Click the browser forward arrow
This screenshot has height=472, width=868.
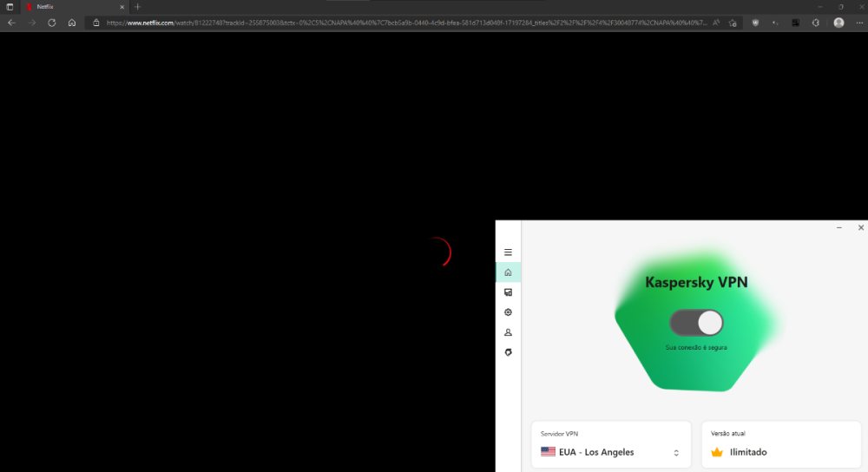tap(31, 23)
